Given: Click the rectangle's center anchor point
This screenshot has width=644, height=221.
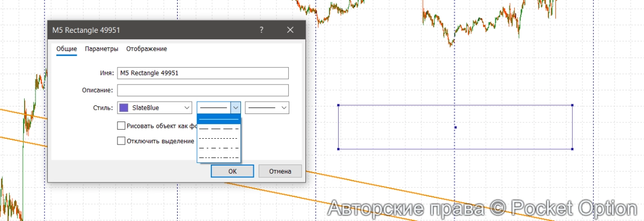Looking at the screenshot, I should (455, 127).
